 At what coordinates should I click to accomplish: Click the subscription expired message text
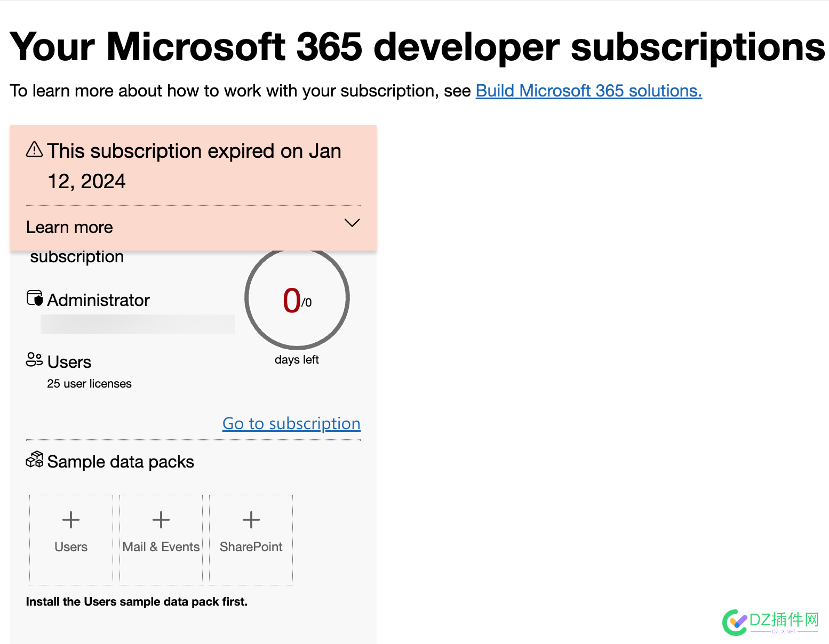194,166
